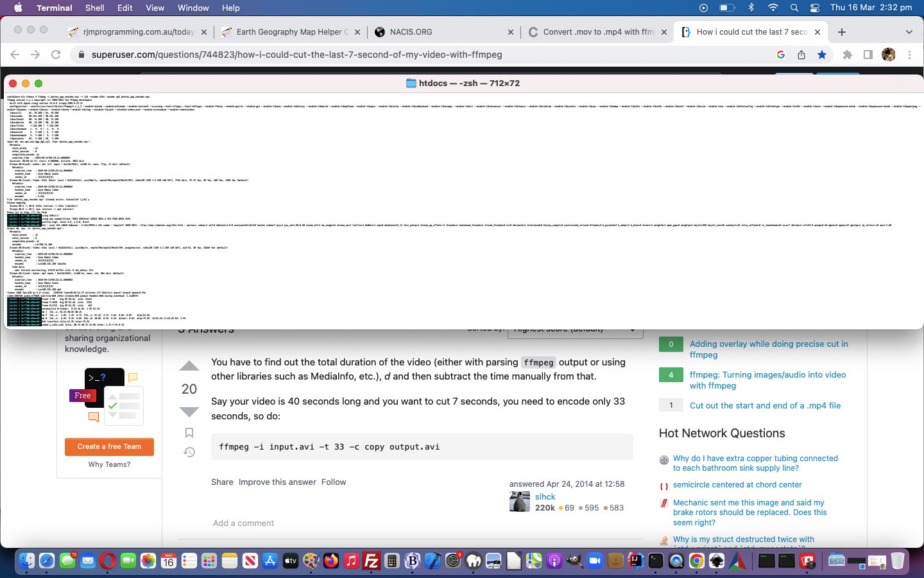Close the 'Convert .mov to .mp4' tab
Viewport: 924px width, 578px height.
(x=664, y=31)
